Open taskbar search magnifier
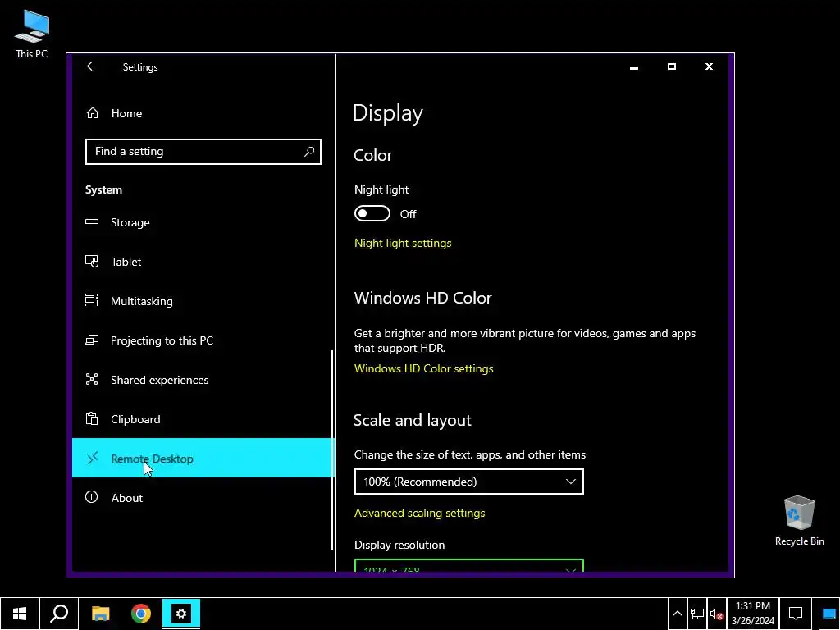The height and width of the screenshot is (630, 840). coord(59,614)
